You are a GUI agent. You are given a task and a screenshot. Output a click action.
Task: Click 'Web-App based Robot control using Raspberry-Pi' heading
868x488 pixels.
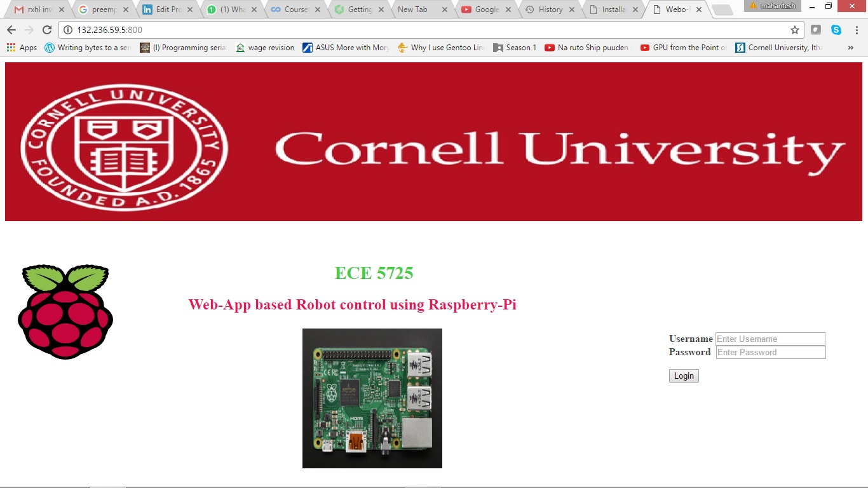[x=352, y=304]
